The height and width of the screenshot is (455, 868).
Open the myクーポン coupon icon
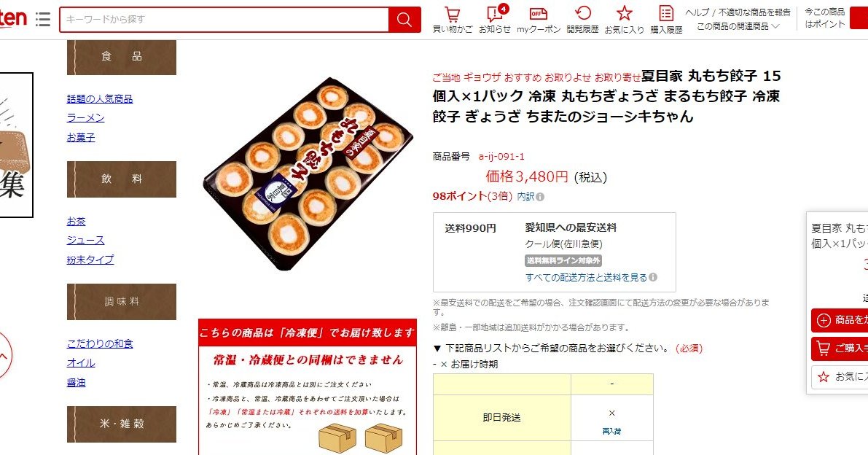pos(539,20)
